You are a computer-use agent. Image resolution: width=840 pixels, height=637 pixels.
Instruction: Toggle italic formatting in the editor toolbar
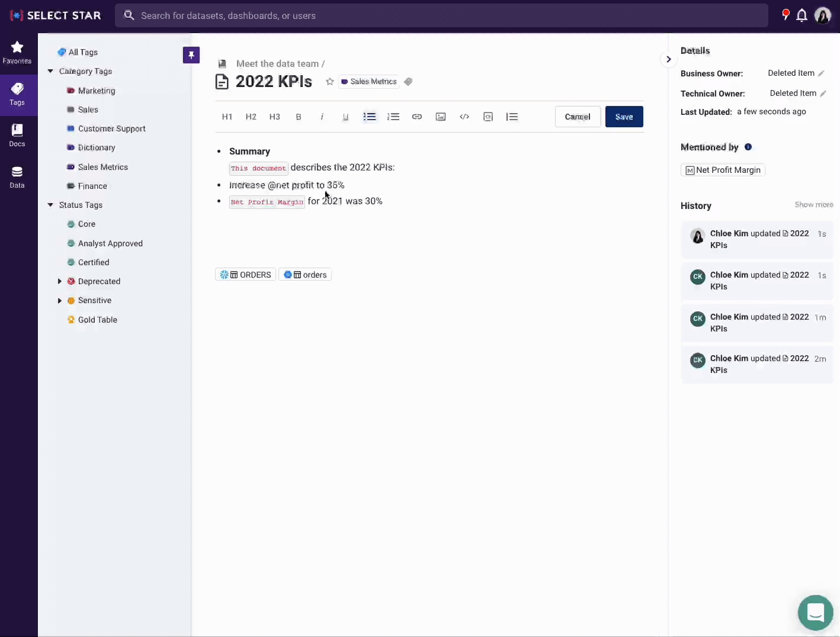(322, 117)
